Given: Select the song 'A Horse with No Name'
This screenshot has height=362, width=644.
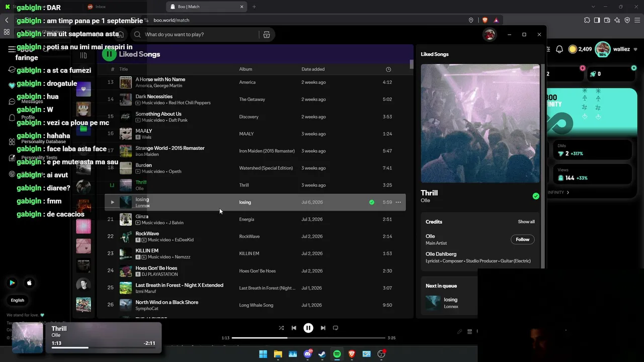Looking at the screenshot, I should (x=160, y=79).
